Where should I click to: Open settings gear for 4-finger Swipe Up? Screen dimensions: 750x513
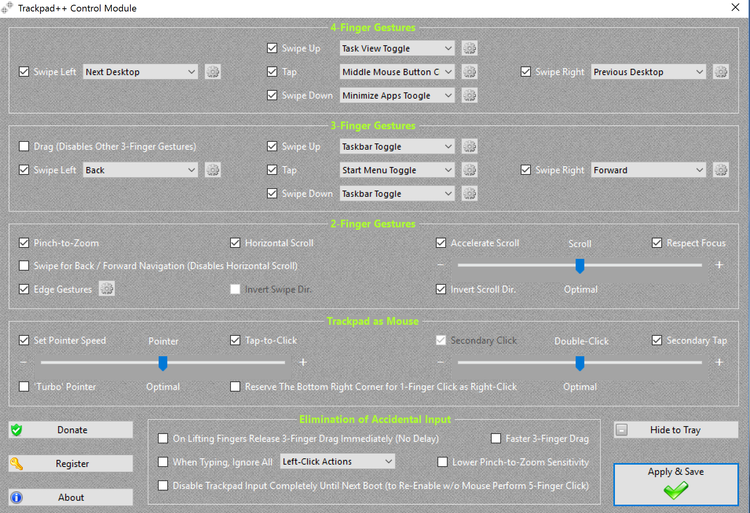pos(470,48)
